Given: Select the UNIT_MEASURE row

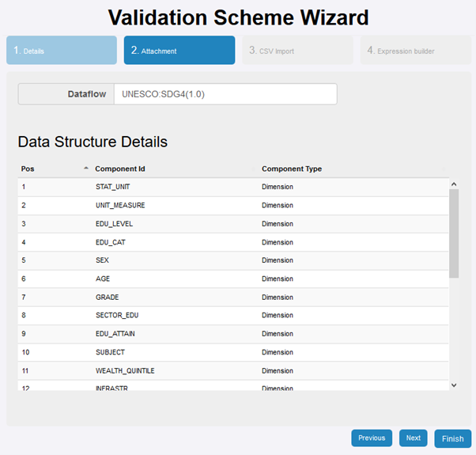Looking at the screenshot, I should [119, 205].
